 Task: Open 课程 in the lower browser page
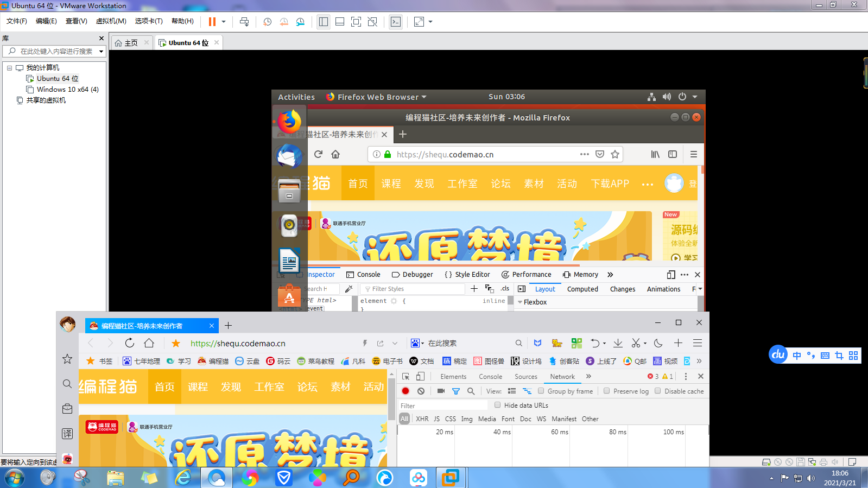point(198,386)
